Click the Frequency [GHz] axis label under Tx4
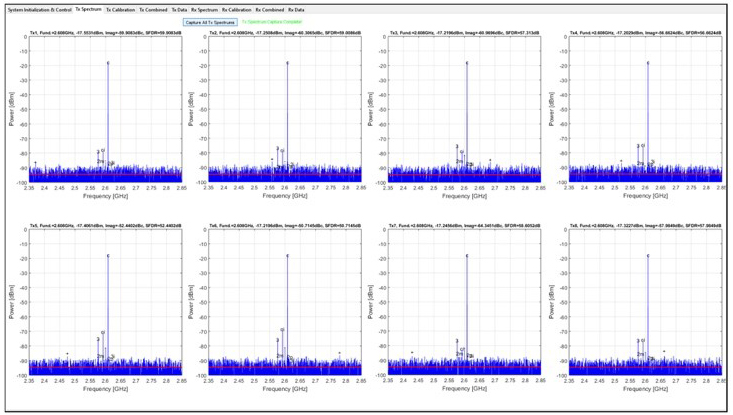733x415 pixels. (645, 196)
